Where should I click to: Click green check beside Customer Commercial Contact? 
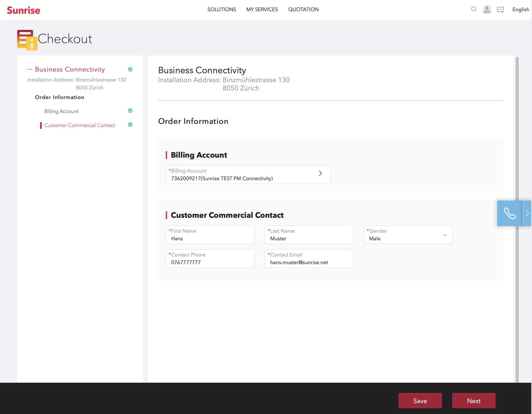(130, 125)
